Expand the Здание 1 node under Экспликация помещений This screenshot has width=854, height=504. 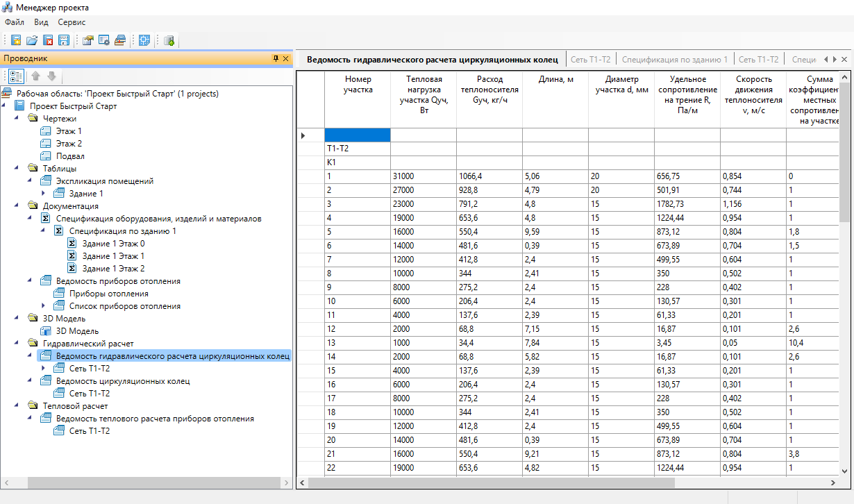[x=44, y=194]
